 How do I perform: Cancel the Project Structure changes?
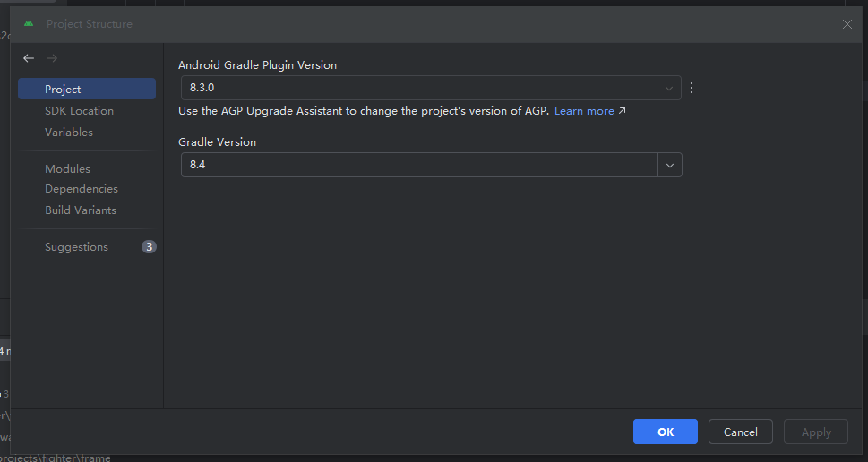740,432
